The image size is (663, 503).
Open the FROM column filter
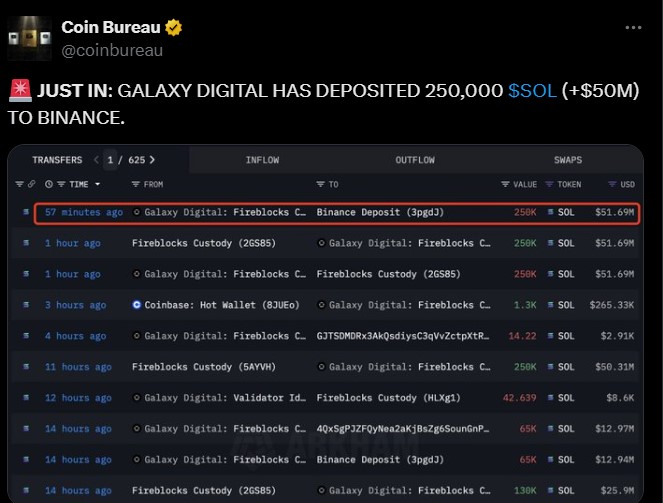pos(136,184)
